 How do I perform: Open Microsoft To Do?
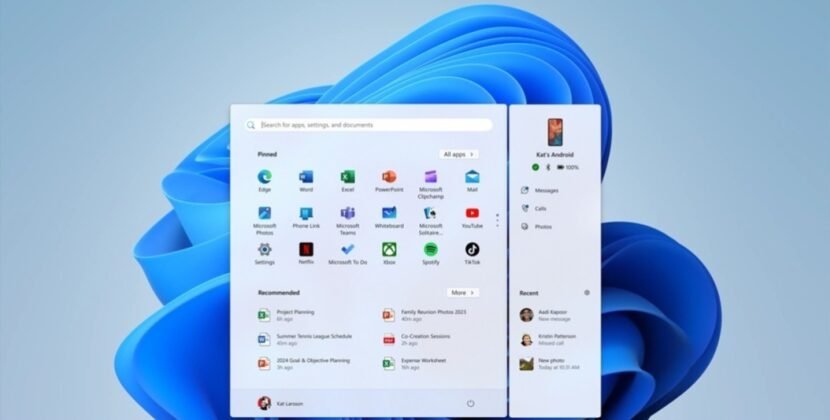(348, 253)
